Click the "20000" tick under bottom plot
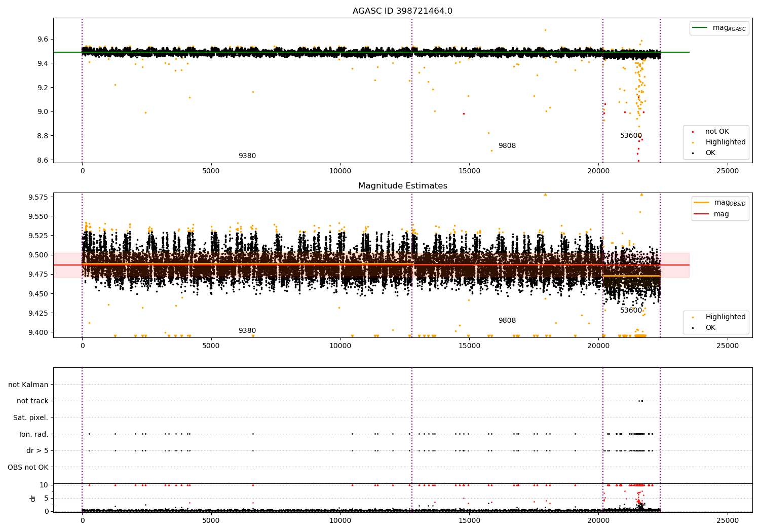 pyautogui.click(x=598, y=520)
